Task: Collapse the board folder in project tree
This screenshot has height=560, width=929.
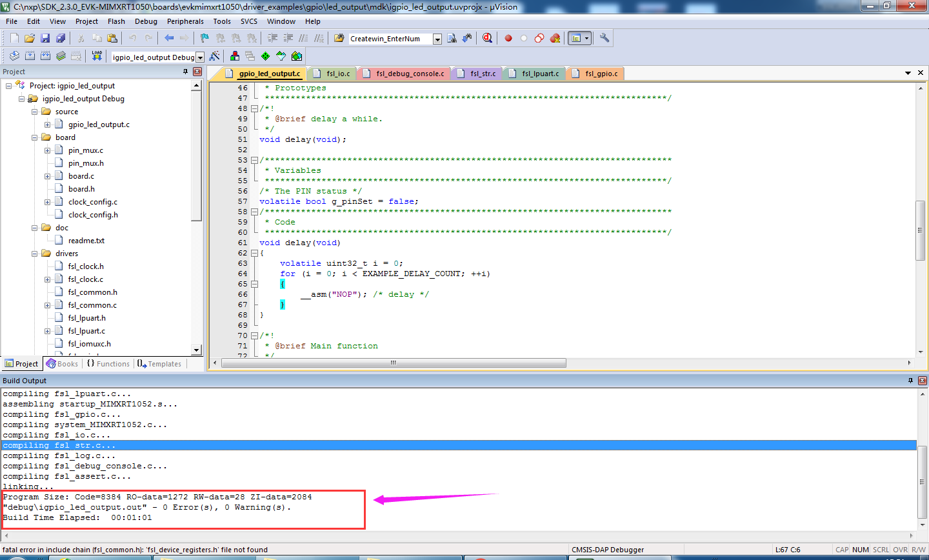Action: pos(34,137)
